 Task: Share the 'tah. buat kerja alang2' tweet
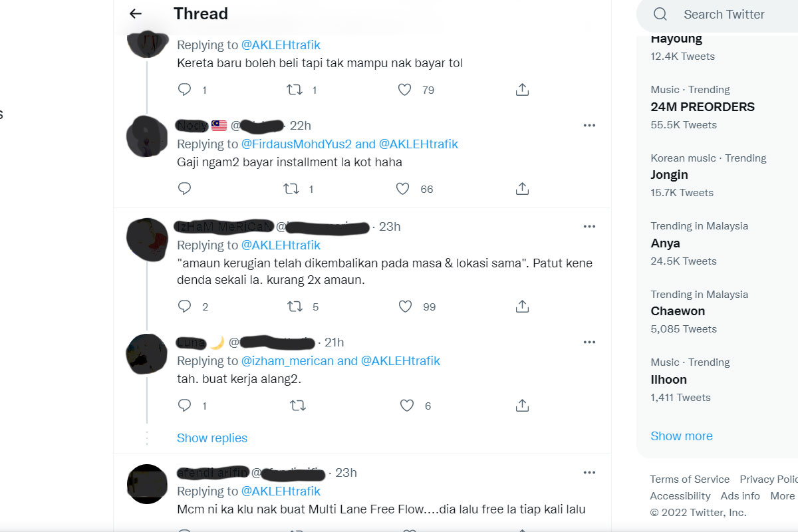point(522,406)
